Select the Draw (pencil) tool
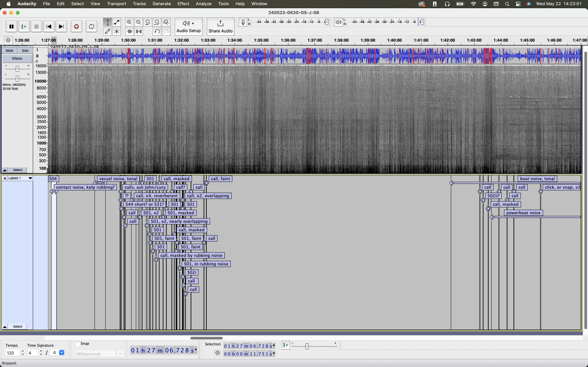This screenshot has height=367, width=588. click(107, 31)
